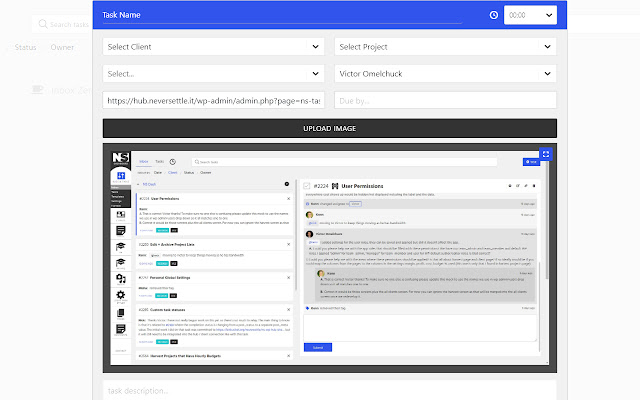Click the User Permissions task title

point(362,186)
